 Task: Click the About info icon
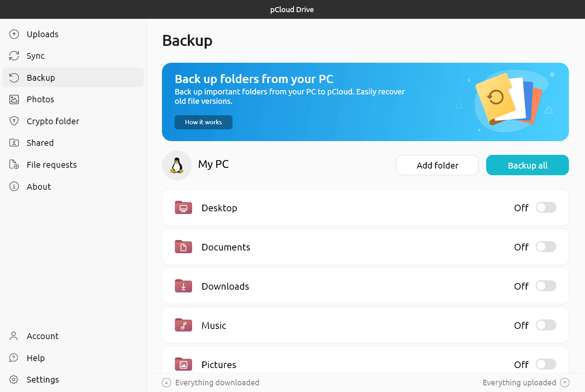click(14, 186)
